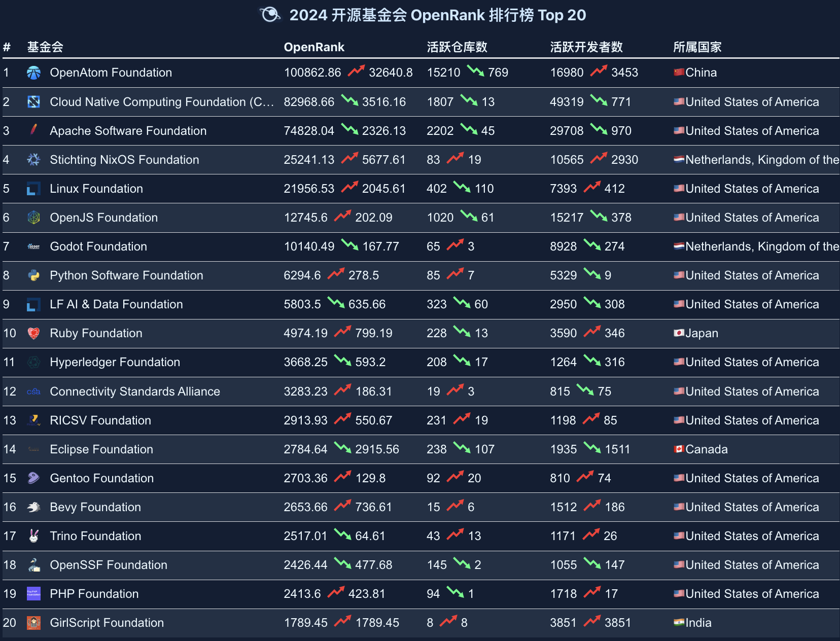840x641 pixels.
Task: Click the Godot Foundation logo icon
Action: point(33,246)
